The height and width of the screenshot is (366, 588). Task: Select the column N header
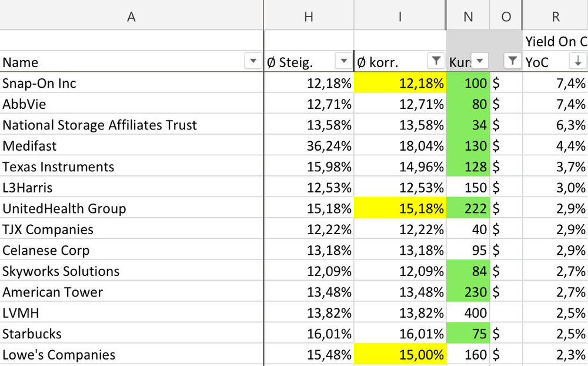point(468,16)
